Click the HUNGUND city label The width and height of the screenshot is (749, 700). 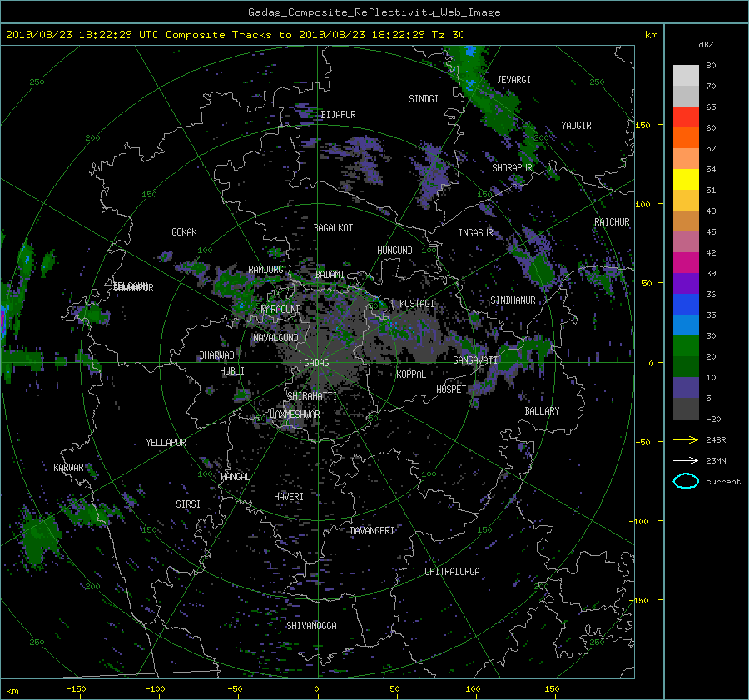click(x=394, y=251)
